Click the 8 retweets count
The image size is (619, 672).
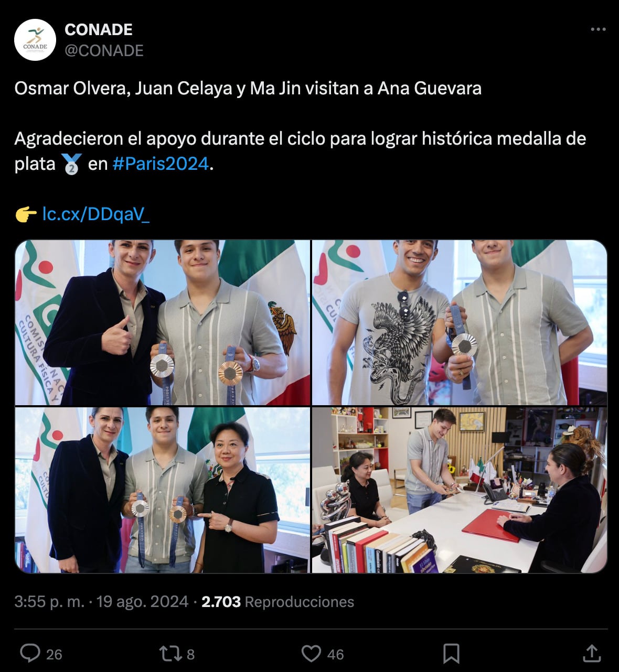point(190,654)
